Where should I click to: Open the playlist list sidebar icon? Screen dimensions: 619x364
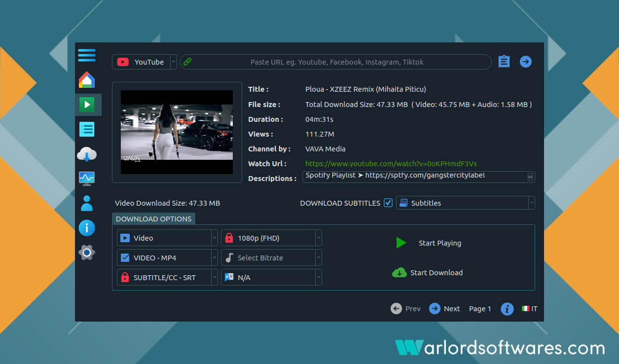87,129
